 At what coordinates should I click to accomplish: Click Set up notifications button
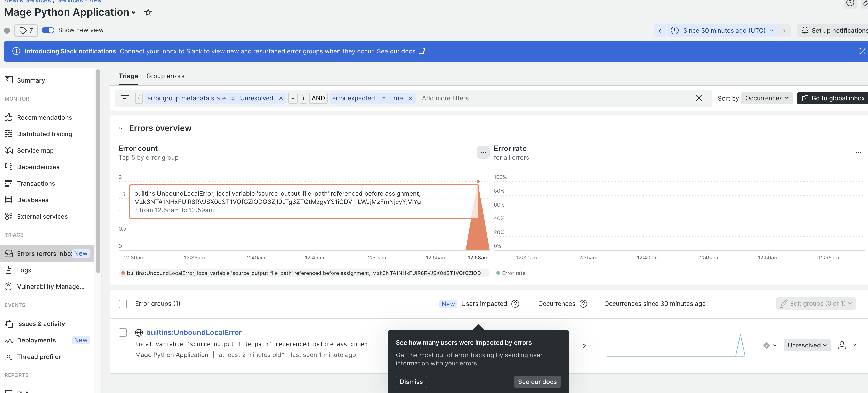(833, 31)
